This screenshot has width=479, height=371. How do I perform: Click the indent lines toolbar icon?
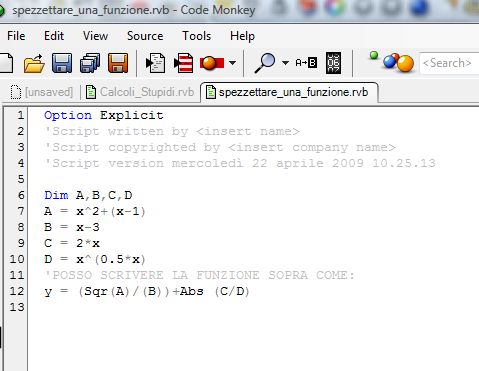pyautogui.click(x=156, y=63)
